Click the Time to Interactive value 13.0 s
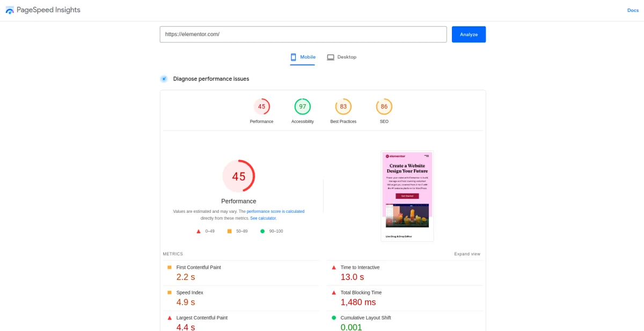644x331 pixels. pos(352,277)
